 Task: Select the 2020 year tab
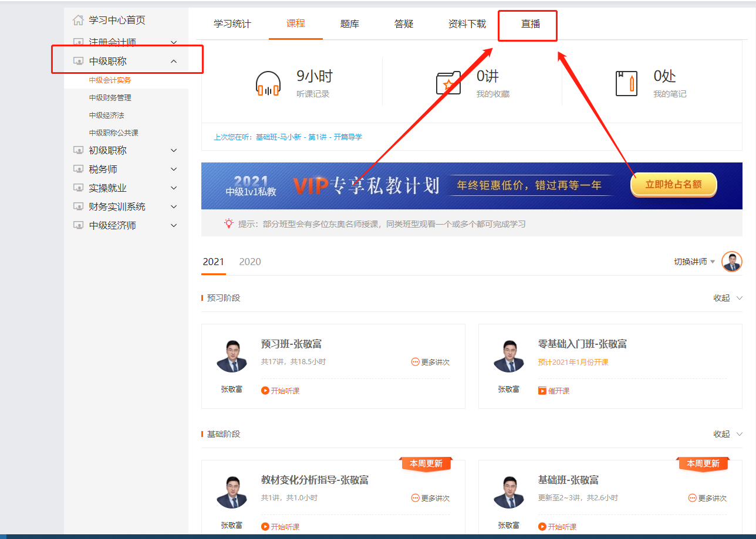250,262
